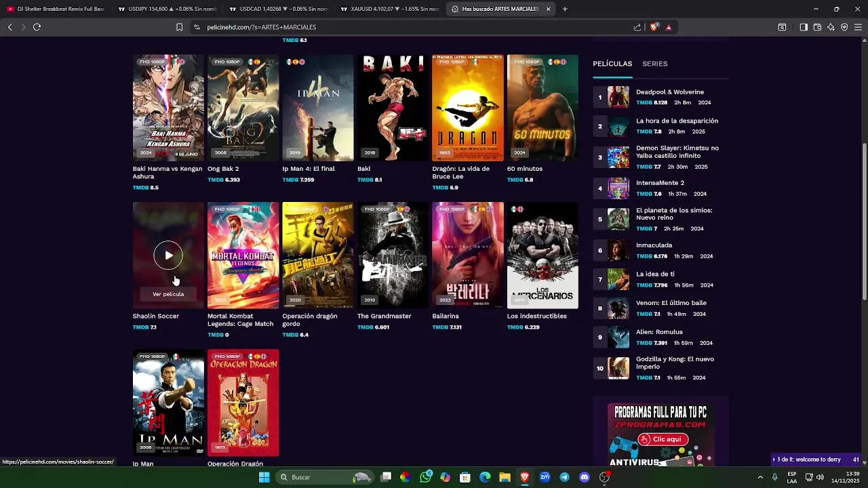Select the PELÍCULAS ranking tab

pyautogui.click(x=612, y=64)
